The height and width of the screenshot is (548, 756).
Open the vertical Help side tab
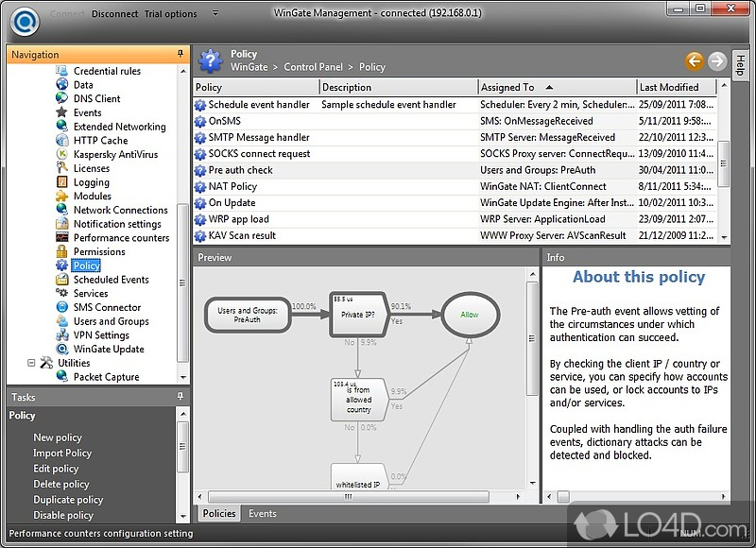740,67
